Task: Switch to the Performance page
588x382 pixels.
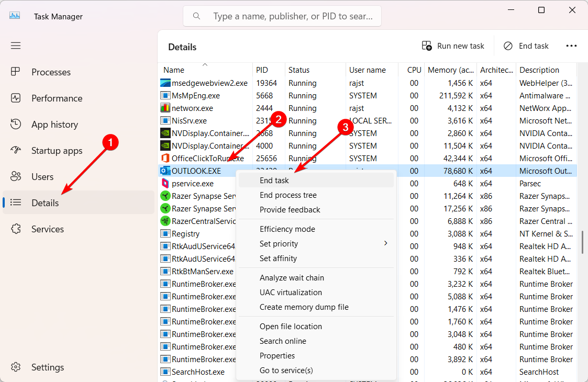Action: pos(79,98)
